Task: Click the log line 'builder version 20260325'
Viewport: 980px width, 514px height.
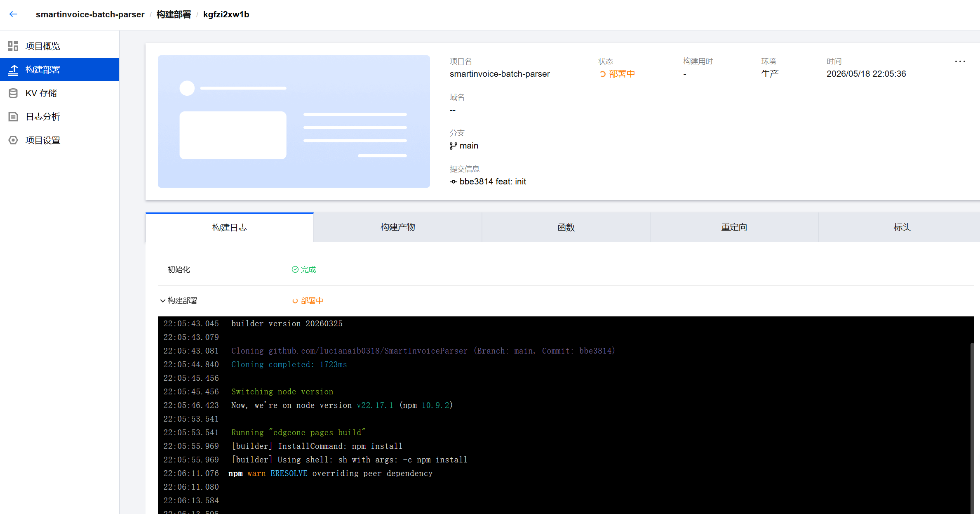Action: pos(287,324)
